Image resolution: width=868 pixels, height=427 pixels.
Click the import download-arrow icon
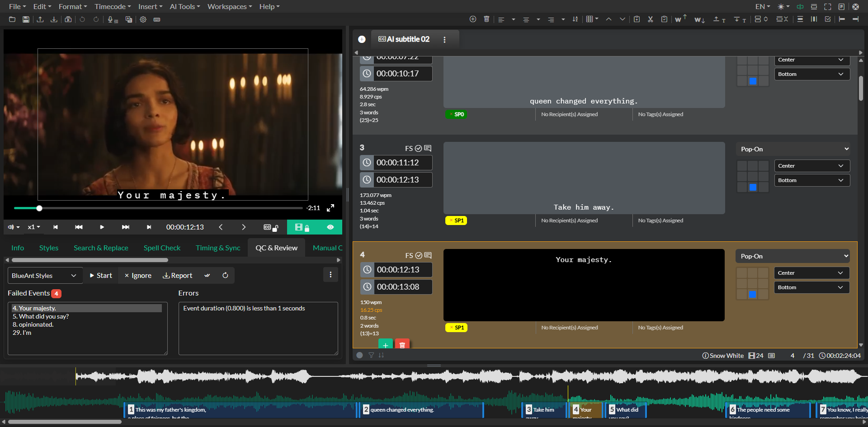pos(54,19)
